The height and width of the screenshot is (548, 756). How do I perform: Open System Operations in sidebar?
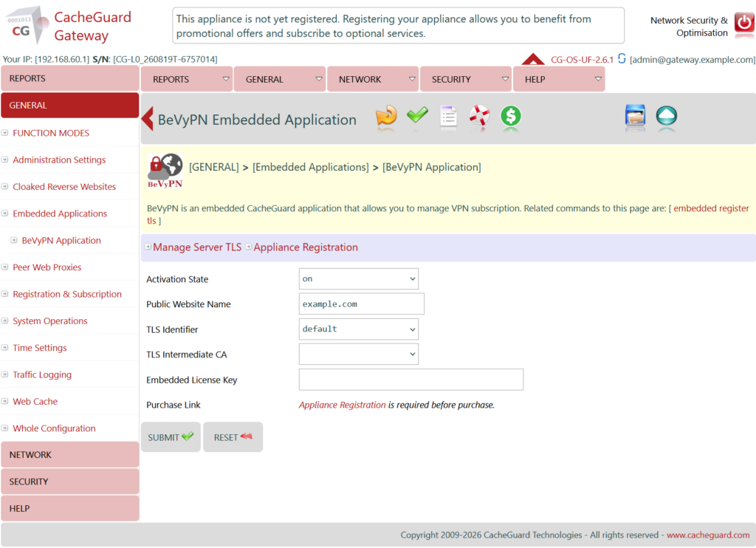50,321
